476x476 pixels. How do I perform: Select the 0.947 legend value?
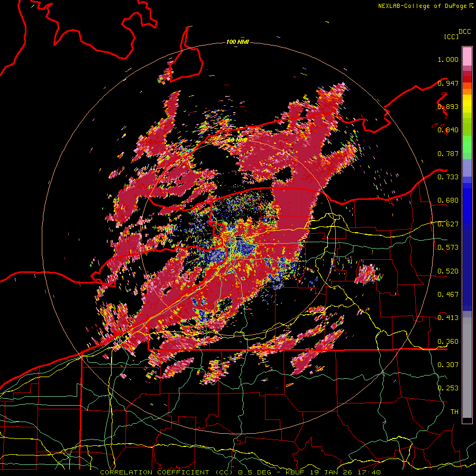click(x=448, y=83)
